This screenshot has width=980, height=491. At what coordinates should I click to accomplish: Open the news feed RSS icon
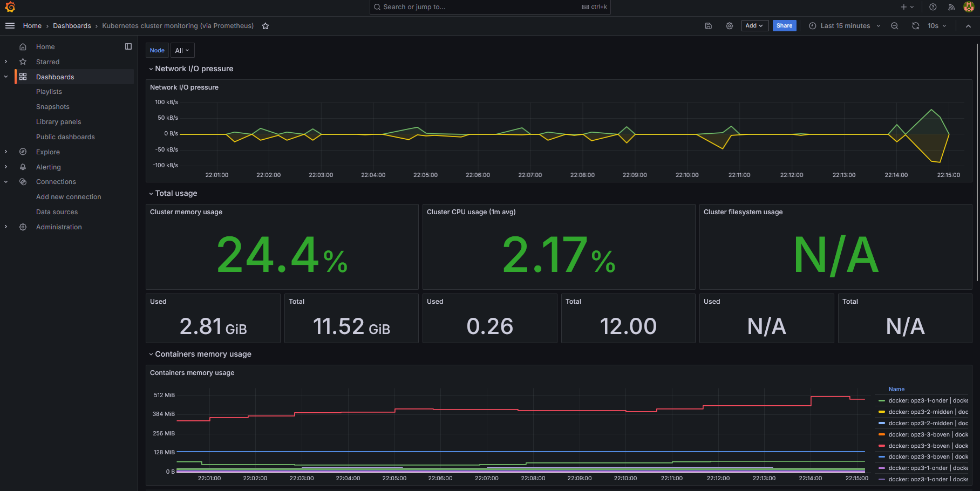[x=951, y=7]
